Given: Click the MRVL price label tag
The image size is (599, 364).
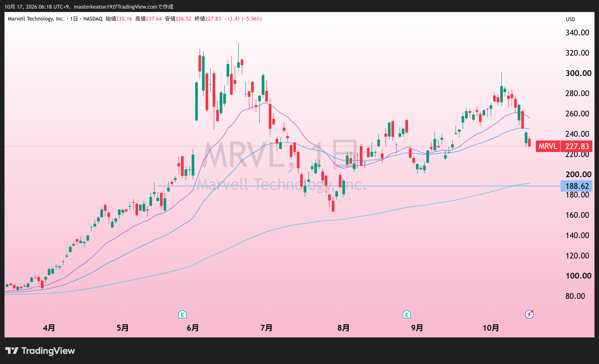Looking at the screenshot, I should point(548,146).
